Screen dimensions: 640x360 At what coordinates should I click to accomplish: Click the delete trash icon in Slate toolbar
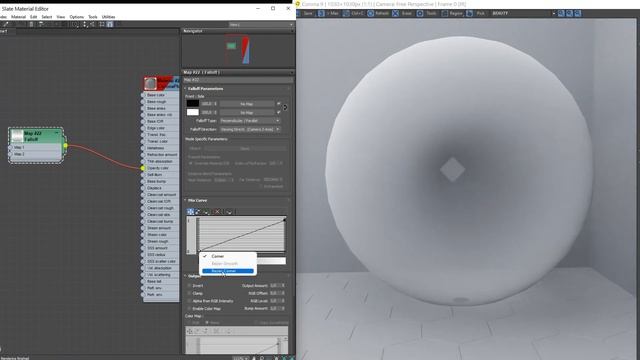coord(31,24)
